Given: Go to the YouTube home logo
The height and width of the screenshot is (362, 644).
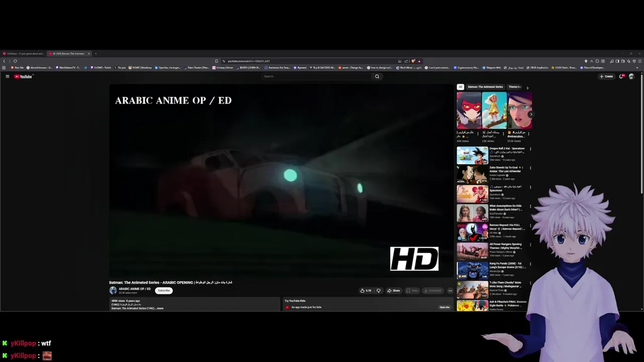Looking at the screenshot, I should [x=23, y=76].
